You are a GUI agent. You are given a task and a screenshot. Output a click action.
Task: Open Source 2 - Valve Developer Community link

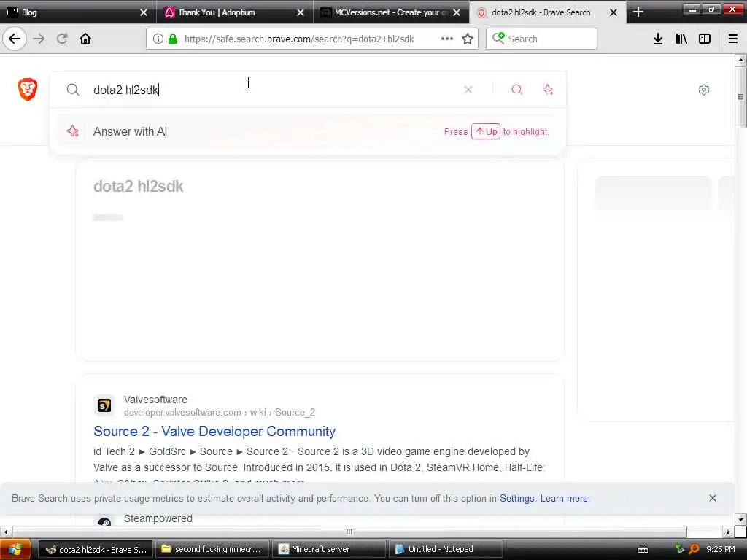[214, 432]
